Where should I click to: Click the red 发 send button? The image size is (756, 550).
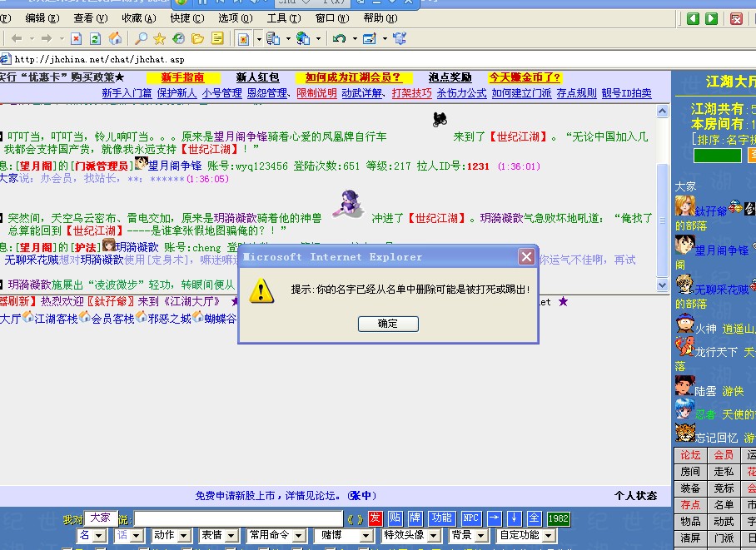click(x=376, y=518)
